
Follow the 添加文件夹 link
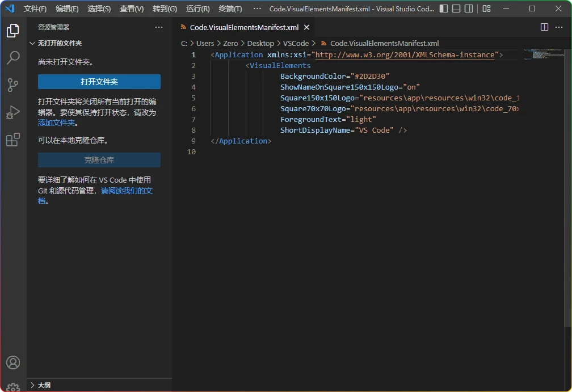tap(56, 122)
